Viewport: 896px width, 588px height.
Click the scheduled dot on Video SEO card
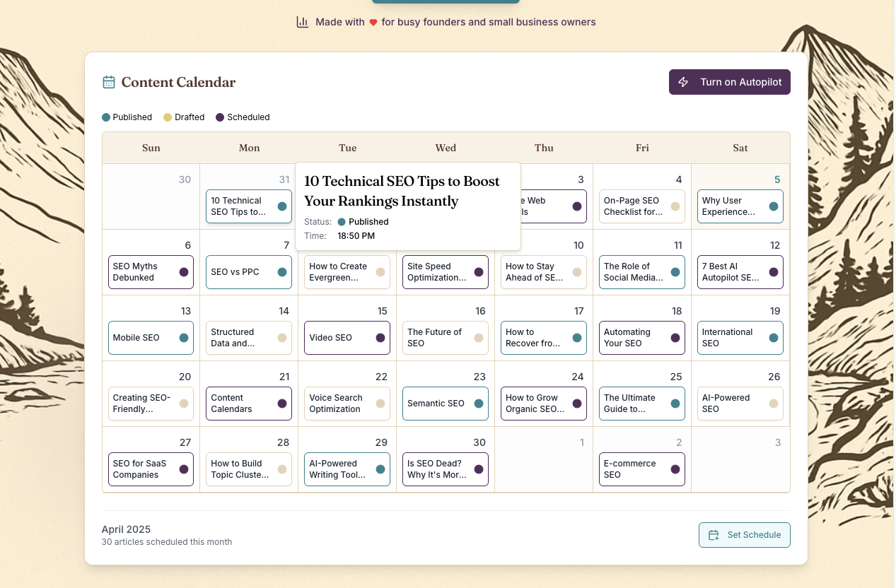click(x=380, y=338)
